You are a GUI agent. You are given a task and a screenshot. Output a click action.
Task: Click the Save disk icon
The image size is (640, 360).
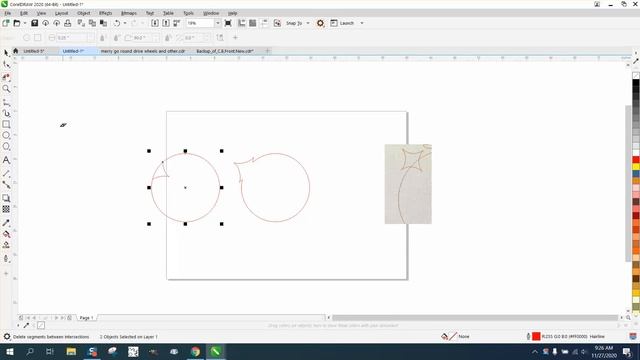click(34, 23)
